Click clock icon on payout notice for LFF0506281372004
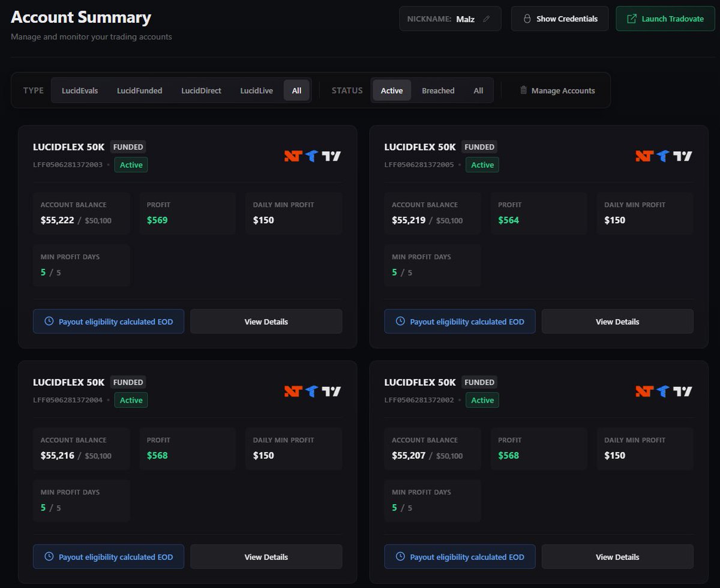Screen dimensions: 720x588 [49, 556]
